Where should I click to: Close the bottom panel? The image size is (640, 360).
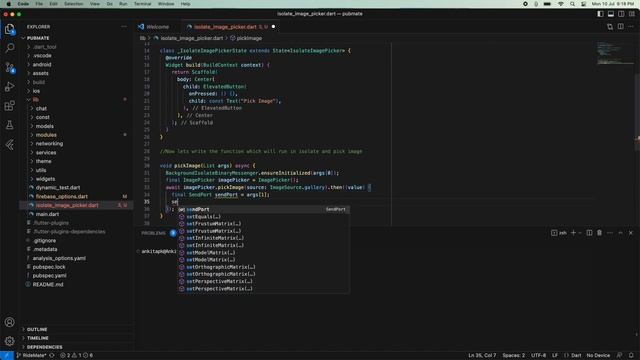coord(631,233)
